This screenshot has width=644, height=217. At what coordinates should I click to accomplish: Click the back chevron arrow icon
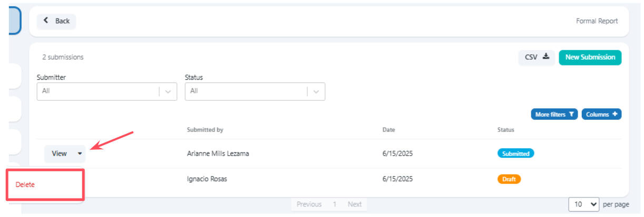pyautogui.click(x=46, y=21)
